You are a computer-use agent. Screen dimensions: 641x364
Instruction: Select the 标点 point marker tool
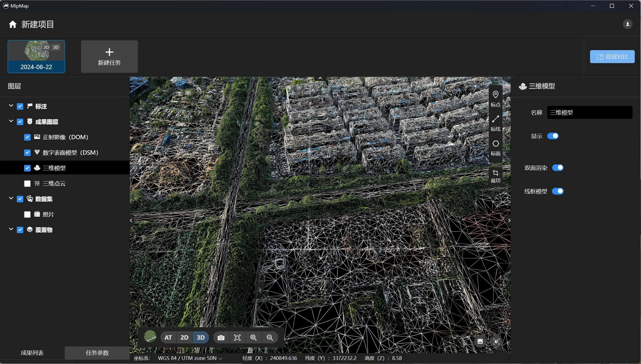coord(495,98)
